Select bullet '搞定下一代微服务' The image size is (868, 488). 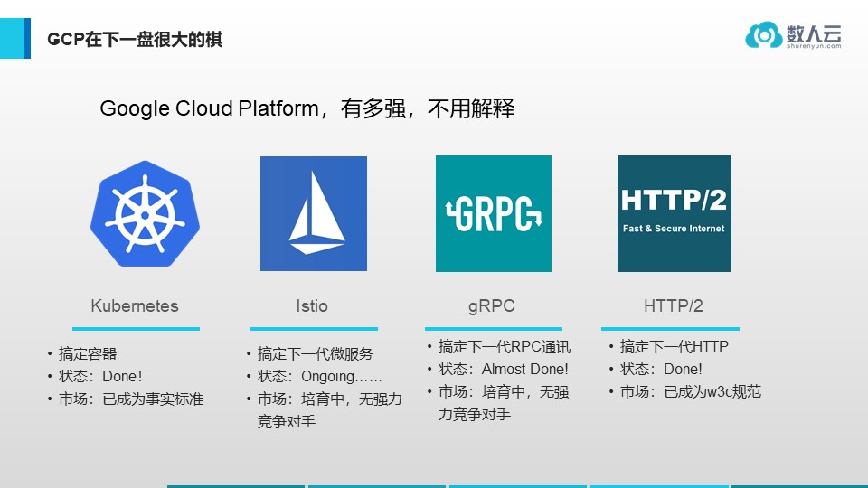pyautogui.click(x=315, y=353)
